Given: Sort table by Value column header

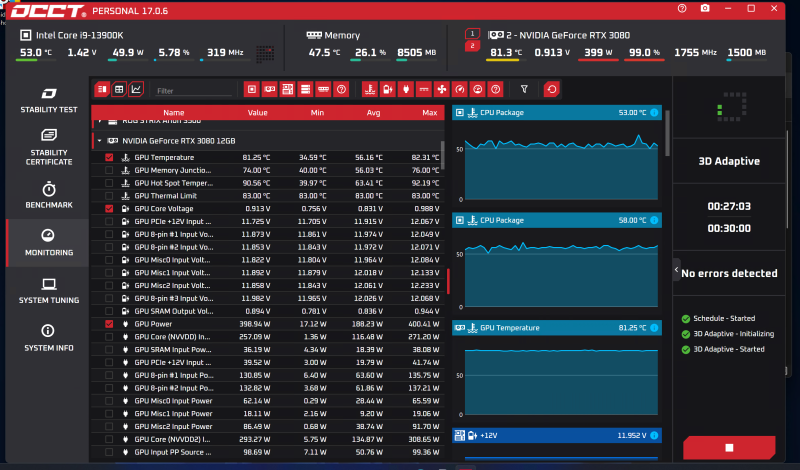Looking at the screenshot, I should (x=258, y=113).
